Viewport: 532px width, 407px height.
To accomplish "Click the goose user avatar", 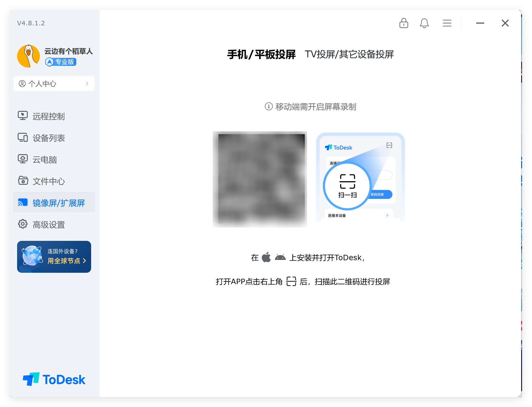I will 28,56.
